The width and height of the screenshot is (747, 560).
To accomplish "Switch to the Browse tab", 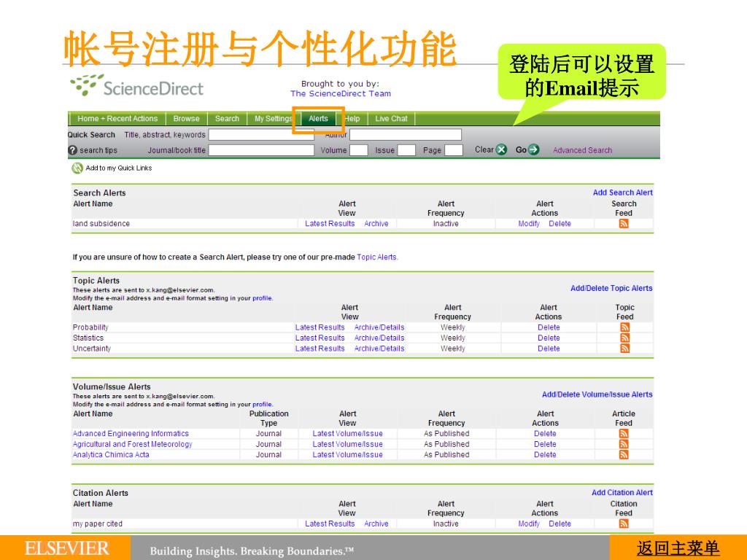I will [x=186, y=119].
